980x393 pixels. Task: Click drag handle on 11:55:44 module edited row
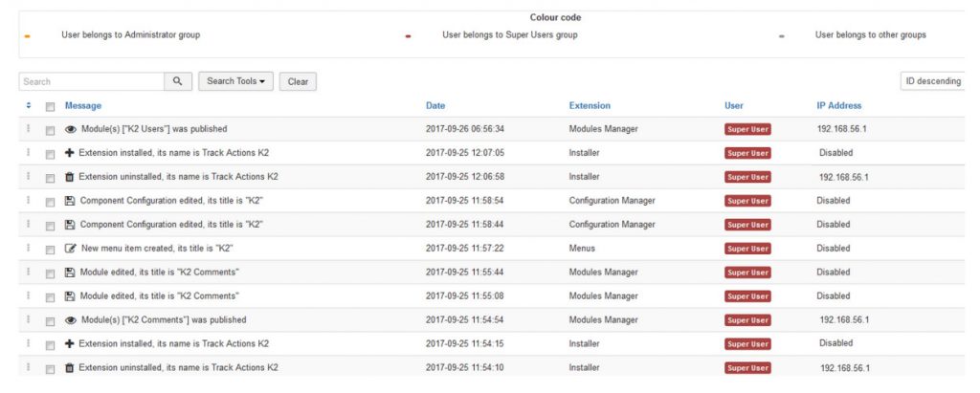click(x=28, y=272)
